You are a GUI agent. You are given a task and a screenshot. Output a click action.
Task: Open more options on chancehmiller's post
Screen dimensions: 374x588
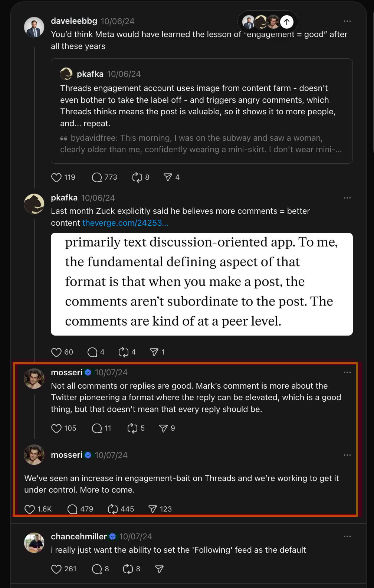click(x=347, y=536)
